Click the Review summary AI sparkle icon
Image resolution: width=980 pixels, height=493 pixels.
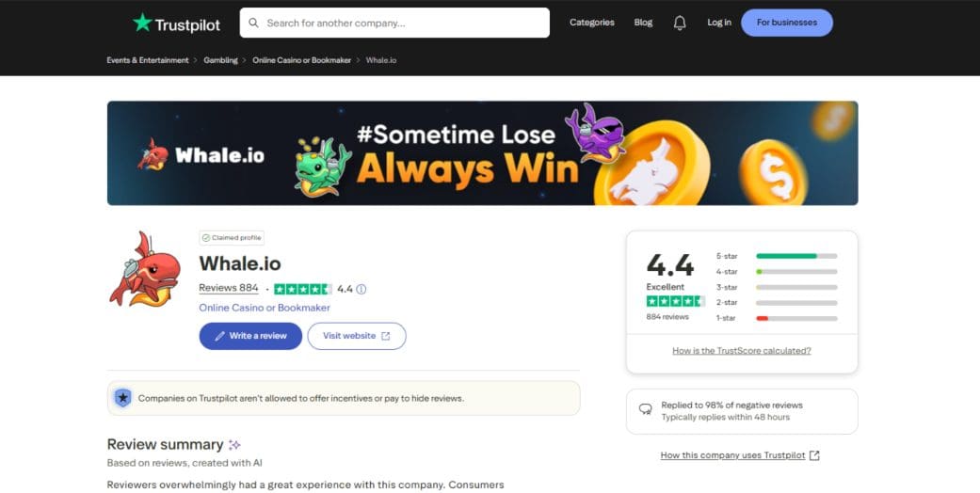234,445
